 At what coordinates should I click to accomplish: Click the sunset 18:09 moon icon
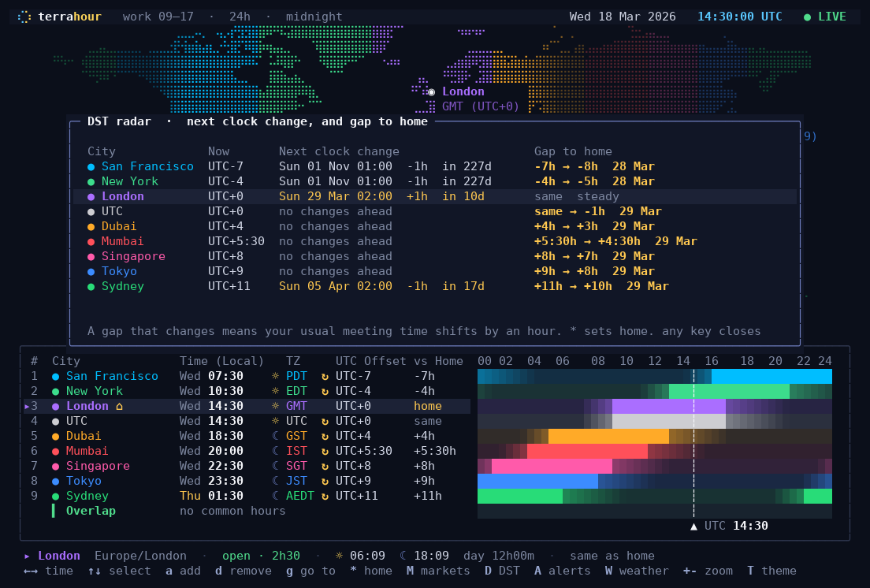(403, 556)
